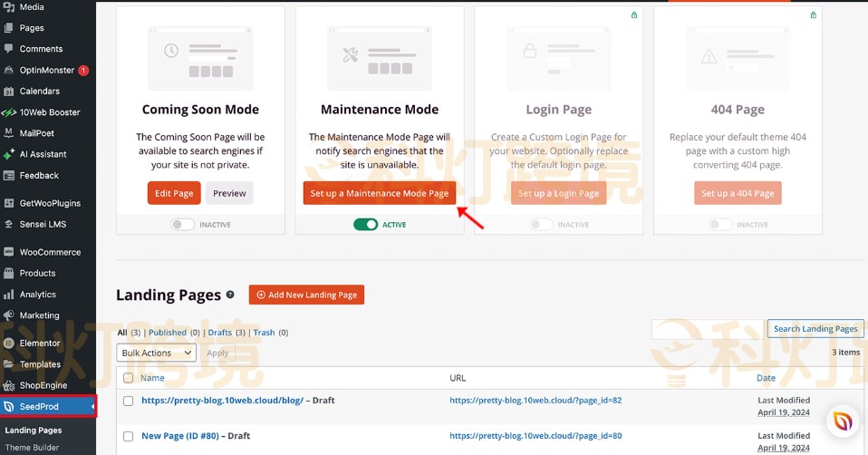
Task: Click the AI Assistant sparkle icon
Action: pyautogui.click(x=8, y=154)
